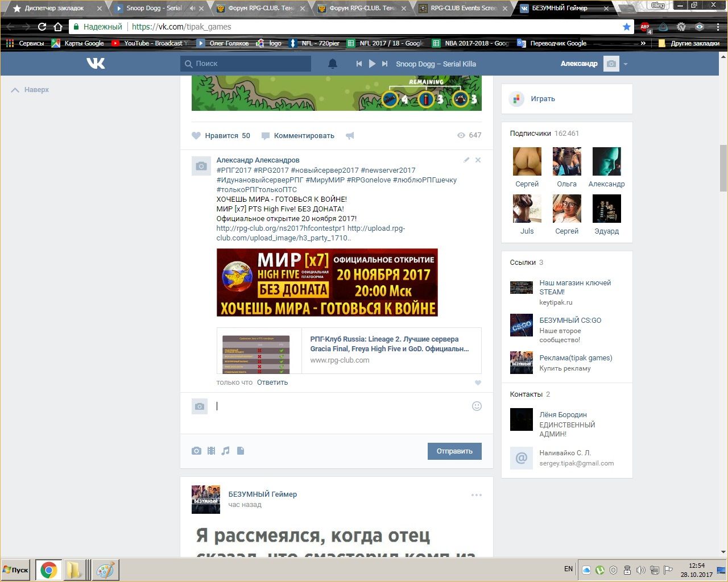The width and height of the screenshot is (728, 582).
Task: Show more bookmarks via the chevron
Action: pos(643,43)
